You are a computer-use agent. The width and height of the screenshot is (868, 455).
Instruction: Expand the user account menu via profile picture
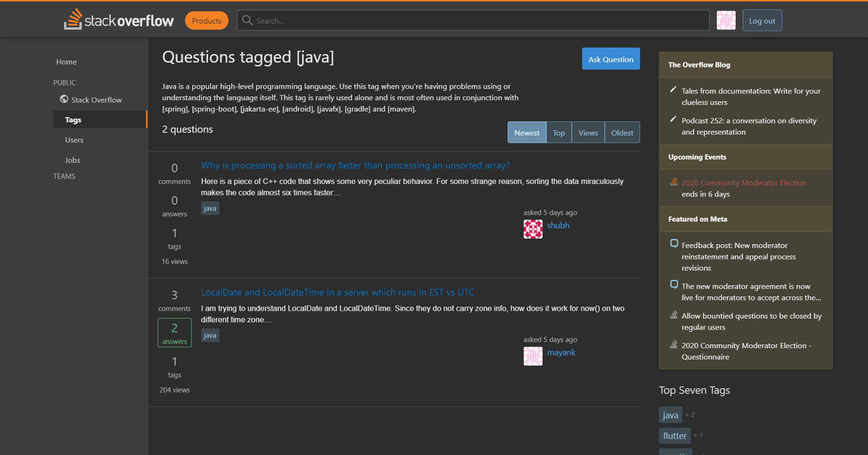pos(726,20)
